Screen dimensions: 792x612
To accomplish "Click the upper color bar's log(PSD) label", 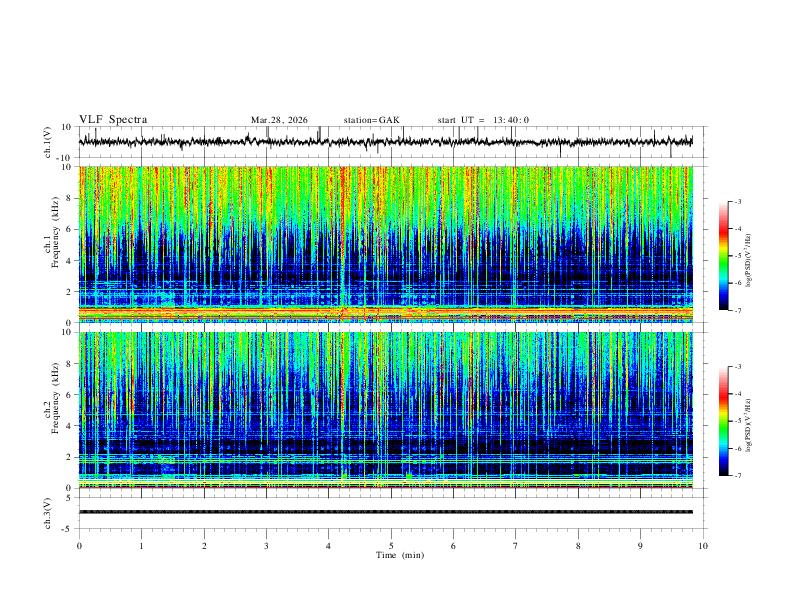I will 749,260.
